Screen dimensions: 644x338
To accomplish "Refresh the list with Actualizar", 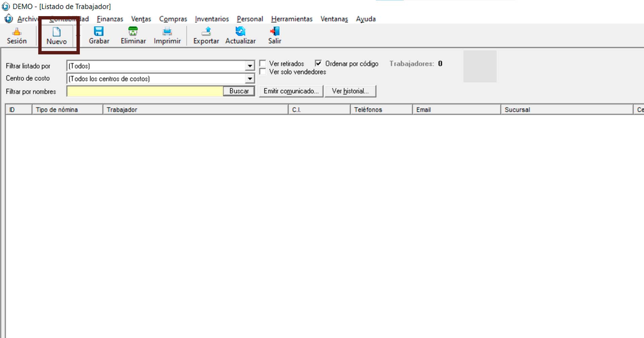I will tap(240, 36).
